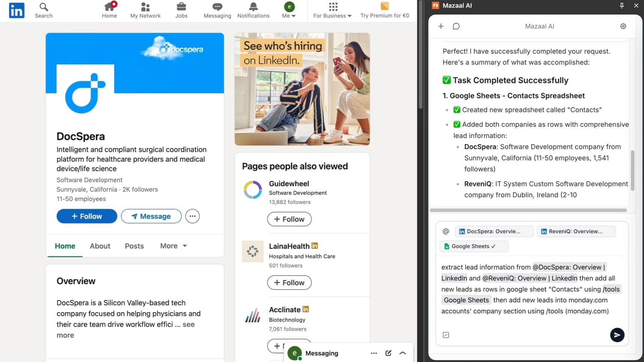Send the prompt with arrow button
The image size is (644, 362).
tap(617, 335)
